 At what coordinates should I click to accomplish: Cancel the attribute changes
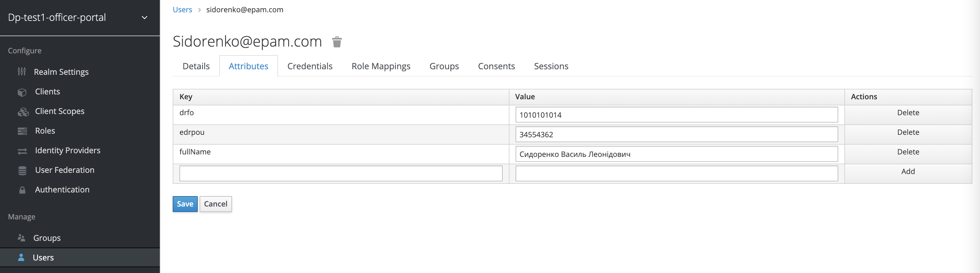click(x=216, y=204)
